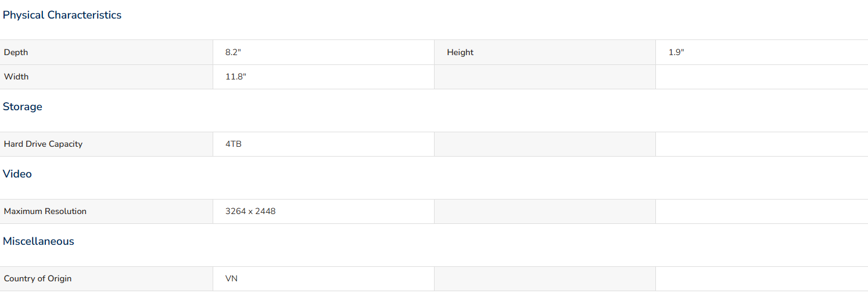Select the Height label cell
The image size is (868, 297).
[545, 52]
